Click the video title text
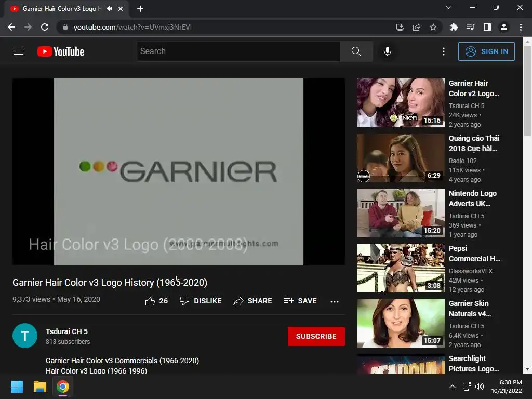 pos(110,282)
